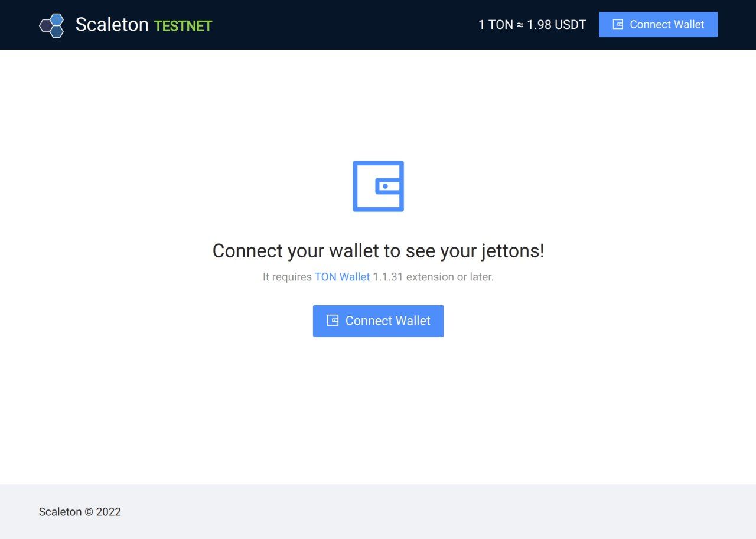Select the 'Connect your wallet' heading
The height and width of the screenshot is (539, 756).
[x=378, y=251]
